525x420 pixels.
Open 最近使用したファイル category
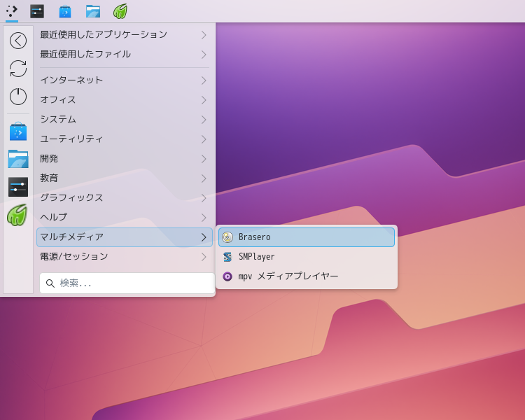click(124, 55)
